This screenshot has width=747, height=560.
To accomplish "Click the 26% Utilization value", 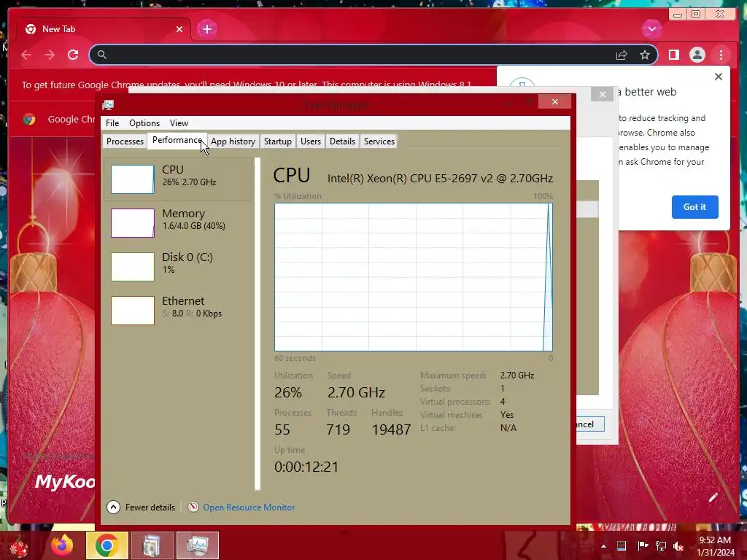I will click(x=287, y=392).
